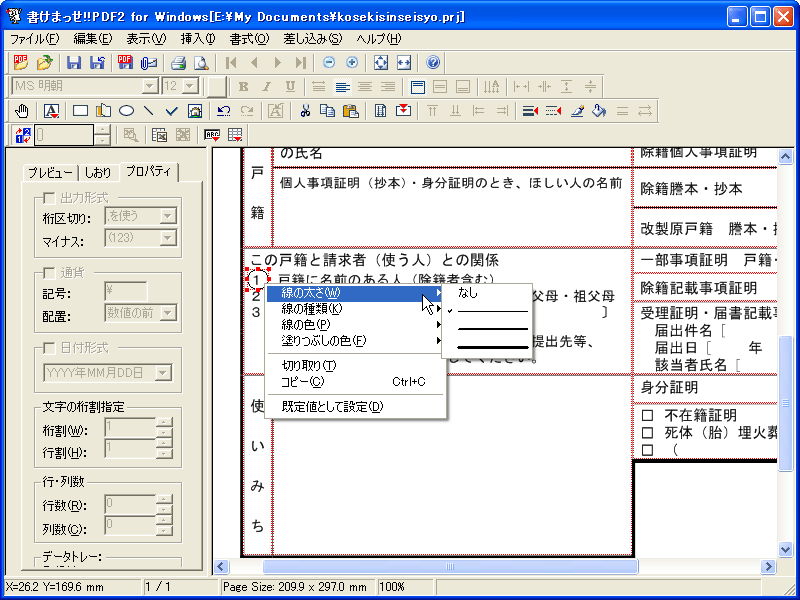Open the 配置 数値の前 dropdown

pyautogui.click(x=167, y=313)
